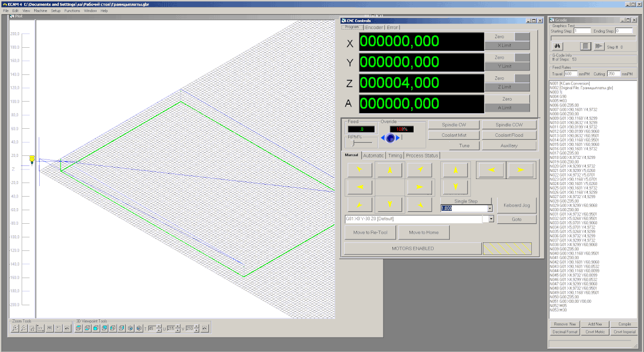Click the binoculars find button in Gcode
The width and height of the screenshot is (644, 352).
557,46
